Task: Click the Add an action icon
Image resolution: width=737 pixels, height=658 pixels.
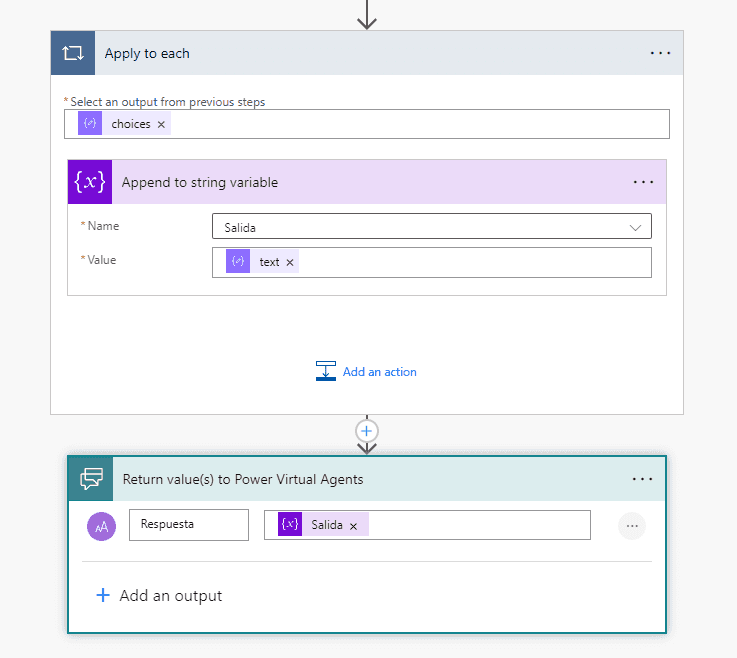Action: coord(326,371)
